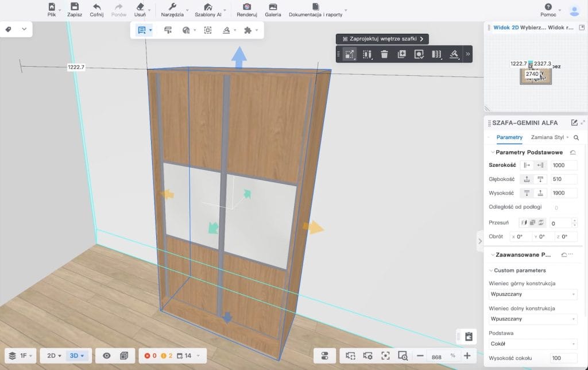Open the clipboard notes icon
The height and width of the screenshot is (370, 588).
(x=469, y=337)
